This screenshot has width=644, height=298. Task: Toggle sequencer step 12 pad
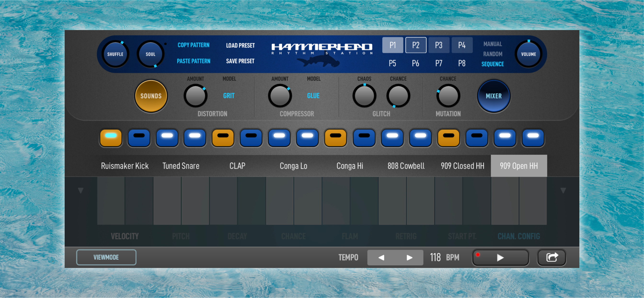tap(420, 138)
